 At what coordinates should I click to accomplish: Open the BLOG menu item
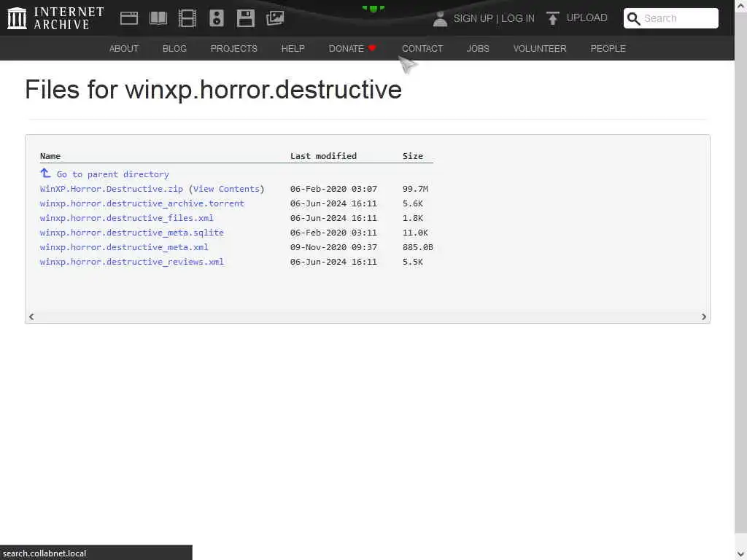coord(174,49)
